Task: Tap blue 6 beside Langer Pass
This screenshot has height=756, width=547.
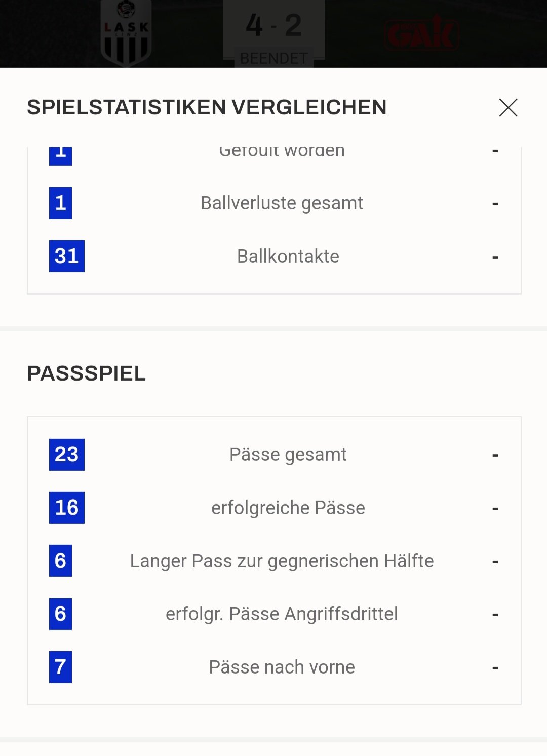Action: 60,561
